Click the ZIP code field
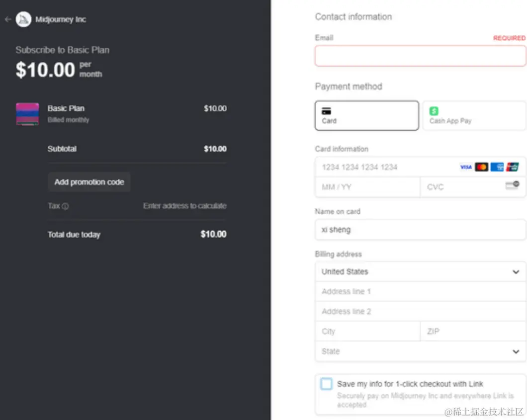Screen dimensions: 527x420 (x=473, y=332)
